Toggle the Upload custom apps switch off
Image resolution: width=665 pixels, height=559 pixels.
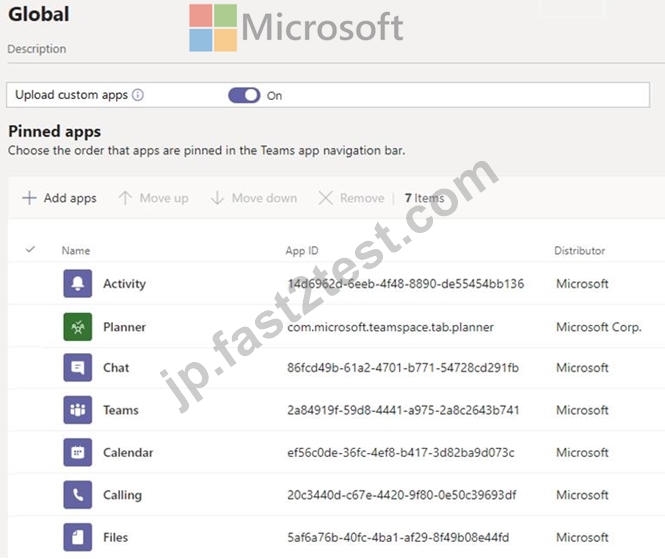coord(244,95)
